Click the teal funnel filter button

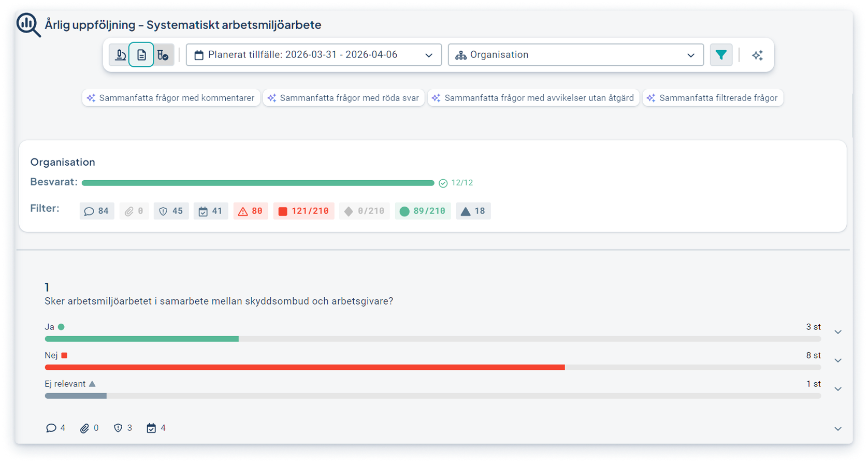(x=720, y=55)
